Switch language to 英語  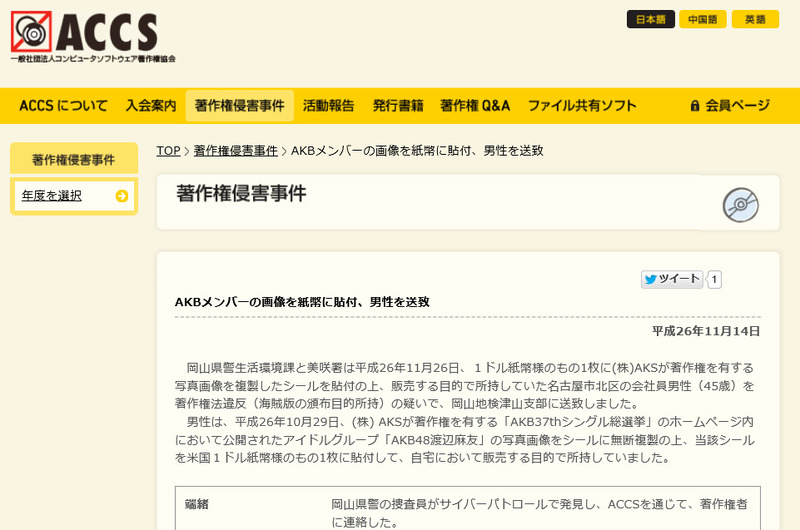[x=755, y=19]
